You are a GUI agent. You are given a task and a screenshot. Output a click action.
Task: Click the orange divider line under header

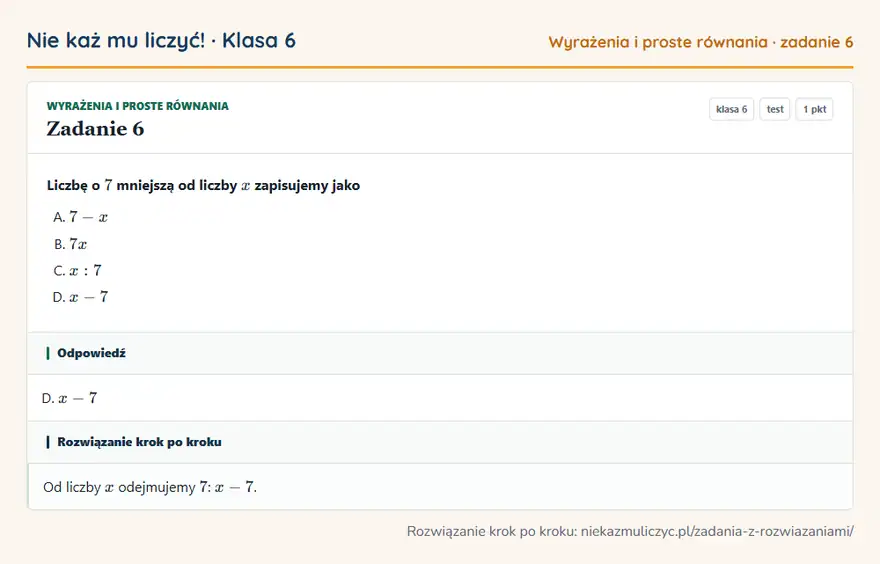(440, 67)
